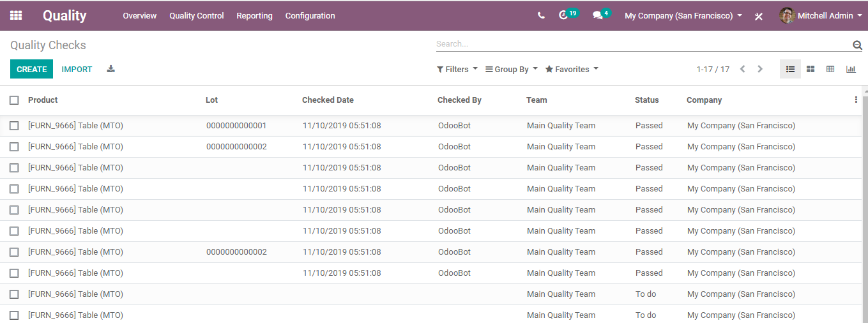The height and width of the screenshot is (323, 868).
Task: Open My Company (San Francisco) switcher
Action: [x=683, y=16]
